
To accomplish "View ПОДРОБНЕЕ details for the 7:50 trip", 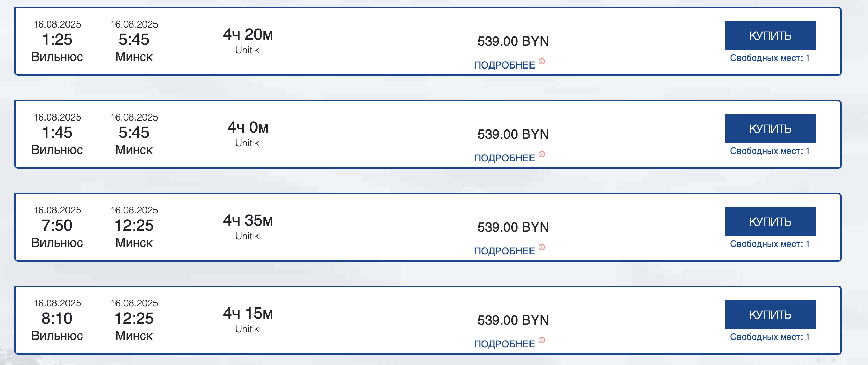I will click(504, 251).
